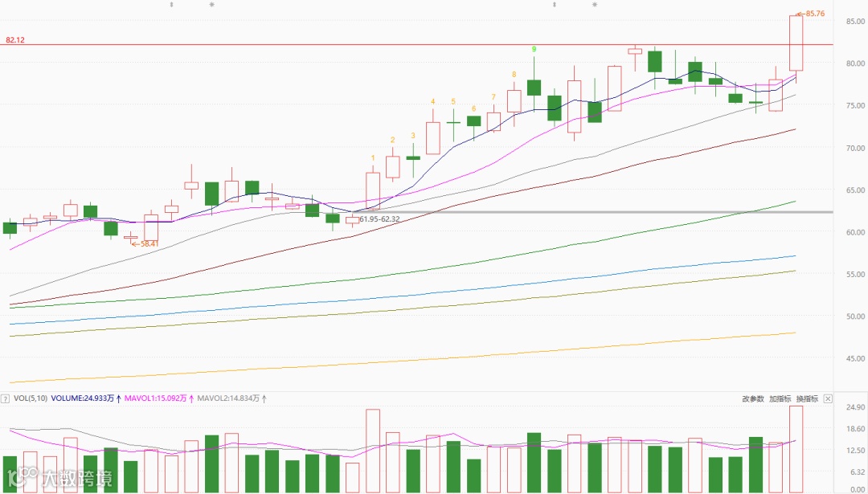Click the 24.90 volume axis label
Viewport: 868px width, 494px height.
(854, 408)
